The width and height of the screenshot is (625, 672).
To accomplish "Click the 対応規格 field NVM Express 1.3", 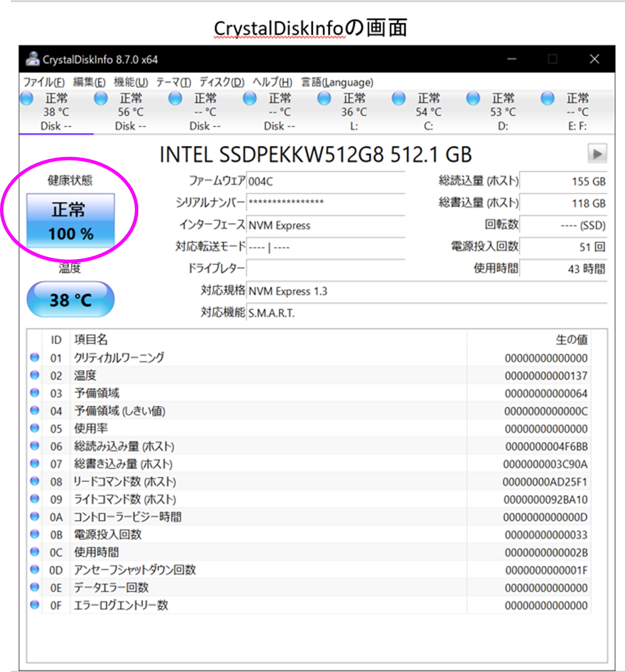I will [x=427, y=291].
